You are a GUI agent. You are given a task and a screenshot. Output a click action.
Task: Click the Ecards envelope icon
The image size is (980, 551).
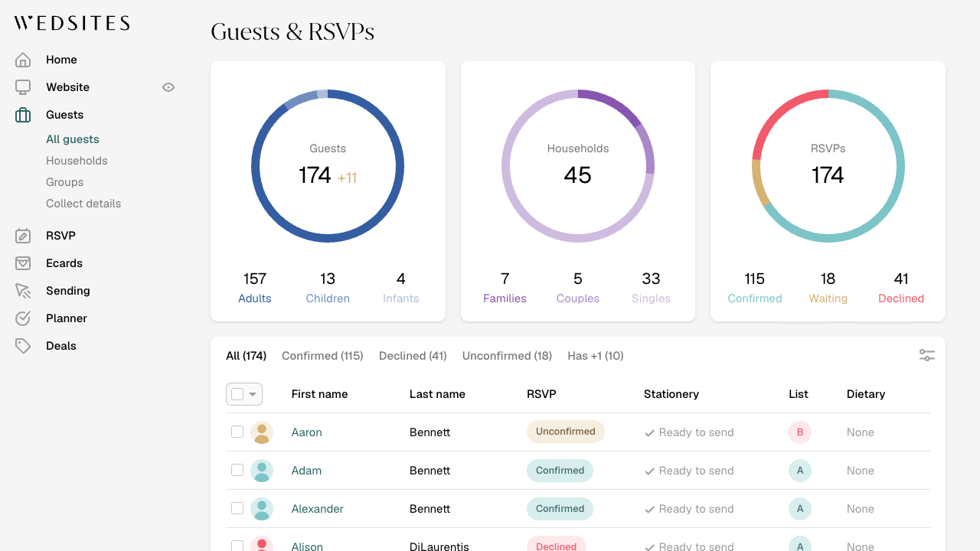(x=23, y=263)
